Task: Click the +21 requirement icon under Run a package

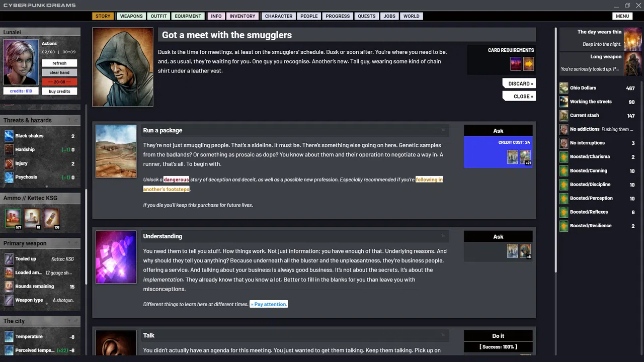Action: coord(525,157)
